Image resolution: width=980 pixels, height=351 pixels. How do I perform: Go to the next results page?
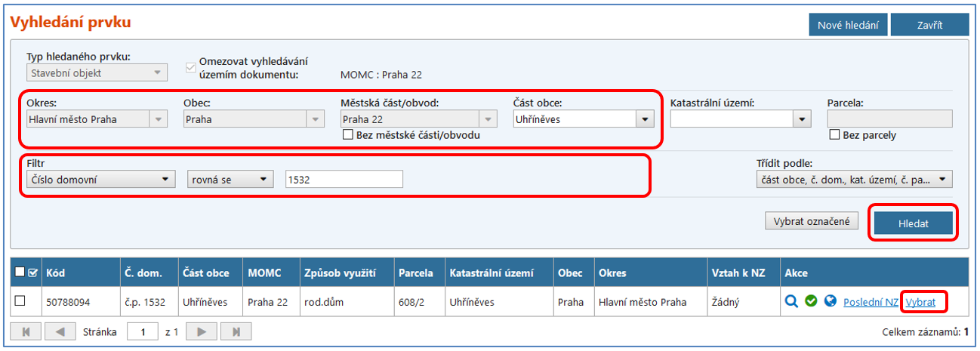pyautogui.click(x=201, y=331)
